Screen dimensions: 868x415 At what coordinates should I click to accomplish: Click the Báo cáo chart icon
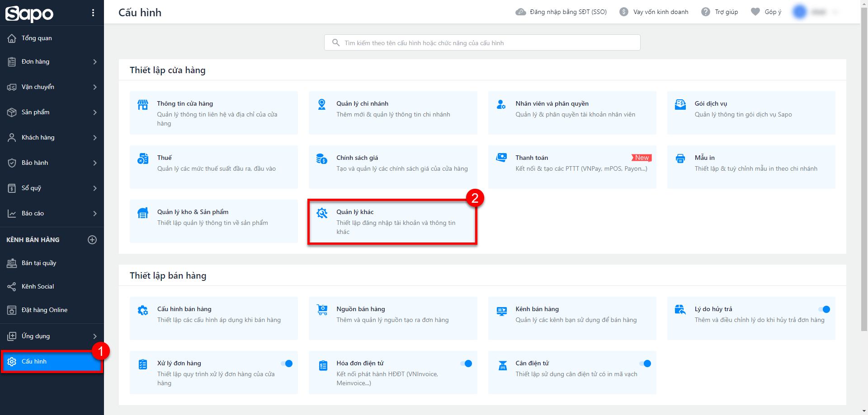pyautogui.click(x=12, y=214)
